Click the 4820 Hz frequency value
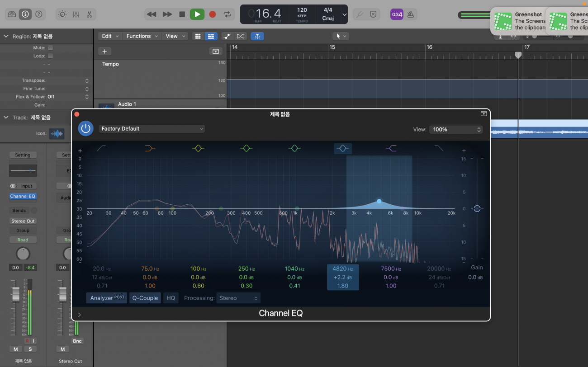This screenshot has height=367, width=588. (342, 269)
